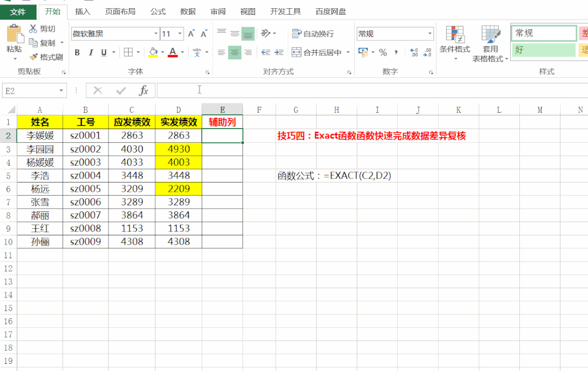The height and width of the screenshot is (371, 588).
Task: Select the red font color swatch
Action: (172, 55)
